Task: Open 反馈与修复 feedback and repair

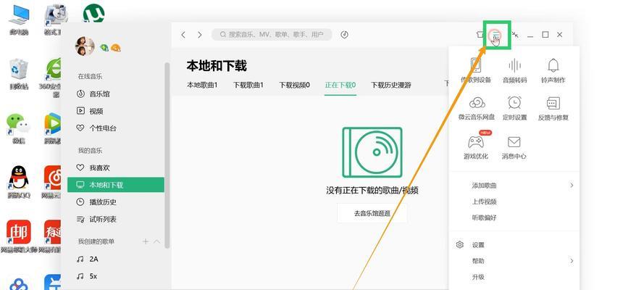Action: tap(553, 108)
